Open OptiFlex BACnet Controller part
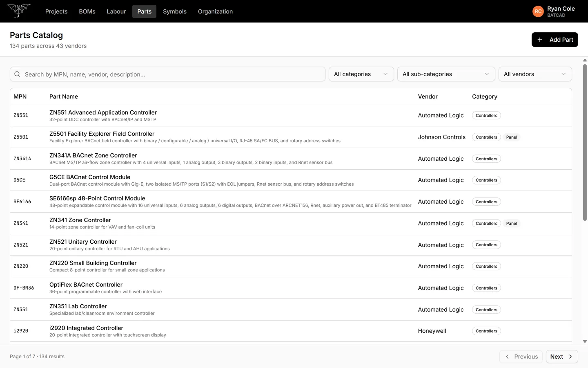Viewport: 588px width, 368px height. (291, 288)
